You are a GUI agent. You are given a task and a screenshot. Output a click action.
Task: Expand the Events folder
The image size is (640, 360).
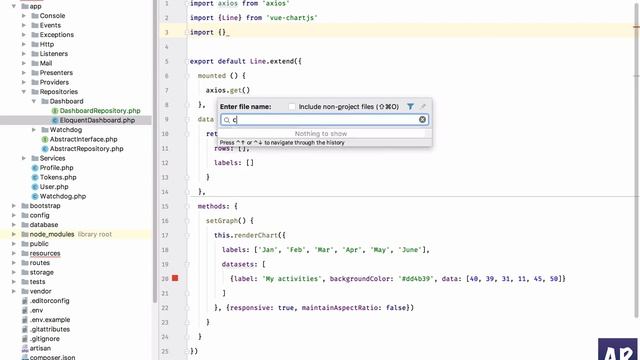coord(24,25)
